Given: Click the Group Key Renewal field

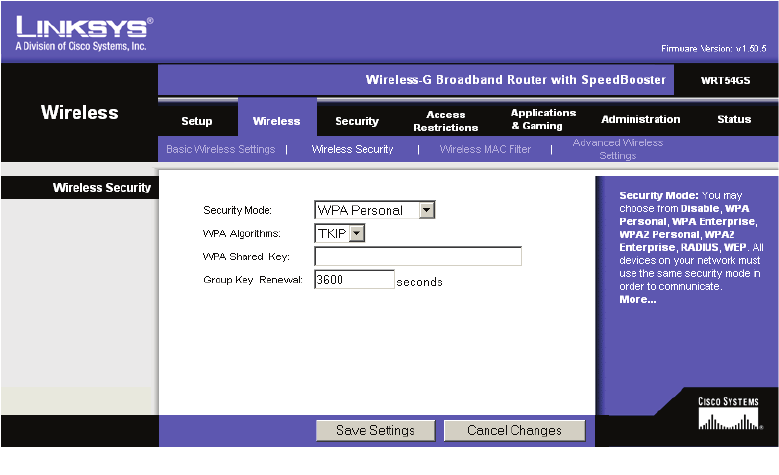Looking at the screenshot, I should click(x=354, y=279).
